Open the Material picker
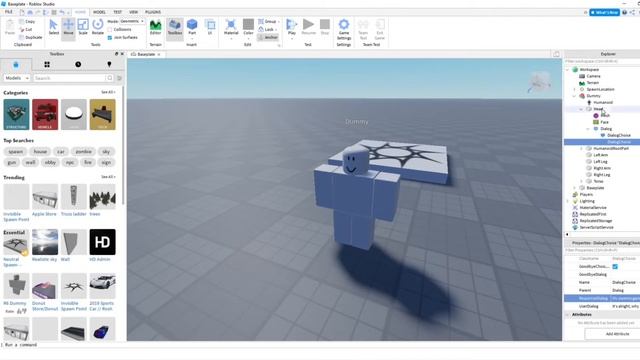The width and height of the screenshot is (640, 360). click(231, 28)
